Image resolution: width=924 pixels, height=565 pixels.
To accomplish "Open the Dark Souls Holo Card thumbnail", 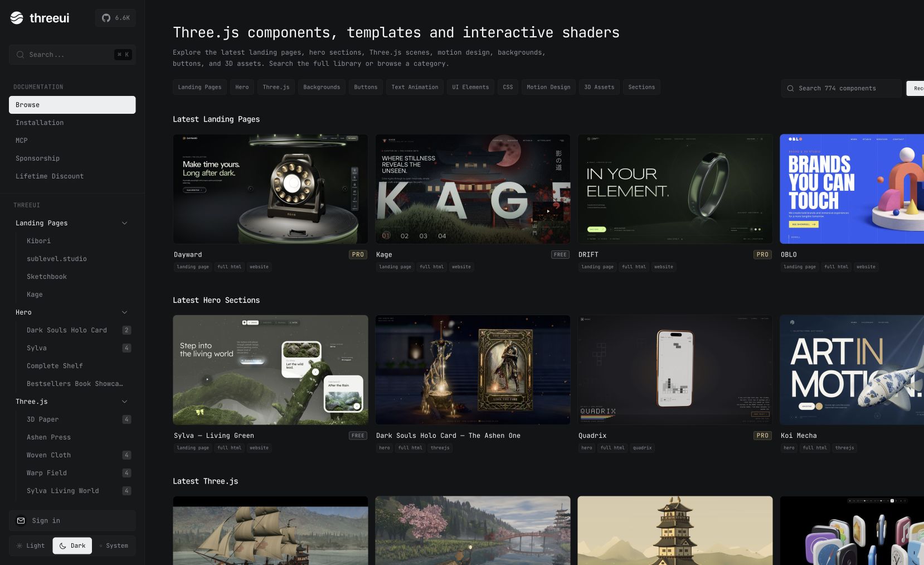I will 473,370.
